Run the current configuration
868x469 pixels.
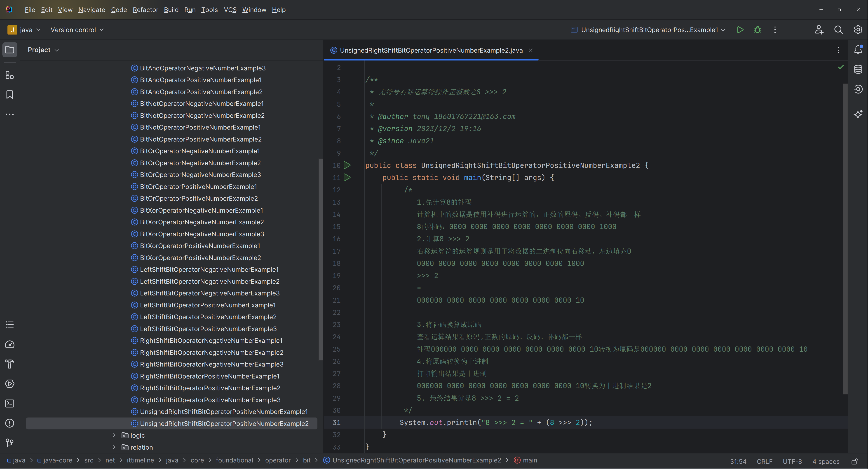740,30
